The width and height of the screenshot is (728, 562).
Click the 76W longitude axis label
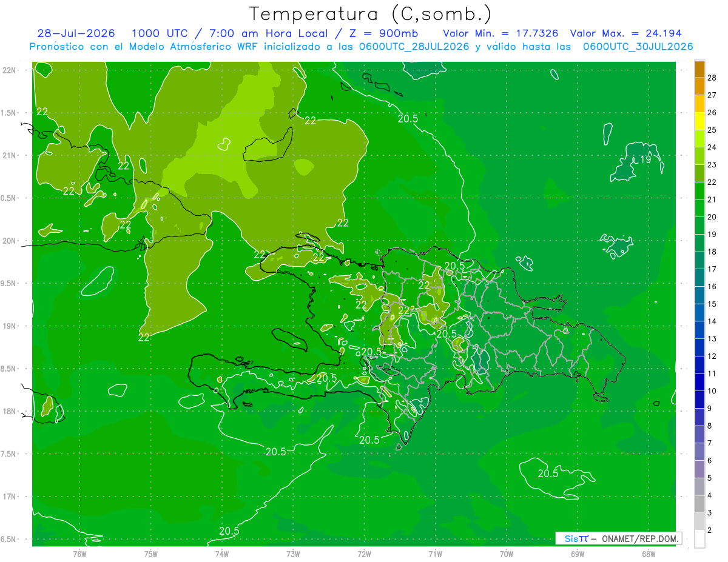coord(79,554)
